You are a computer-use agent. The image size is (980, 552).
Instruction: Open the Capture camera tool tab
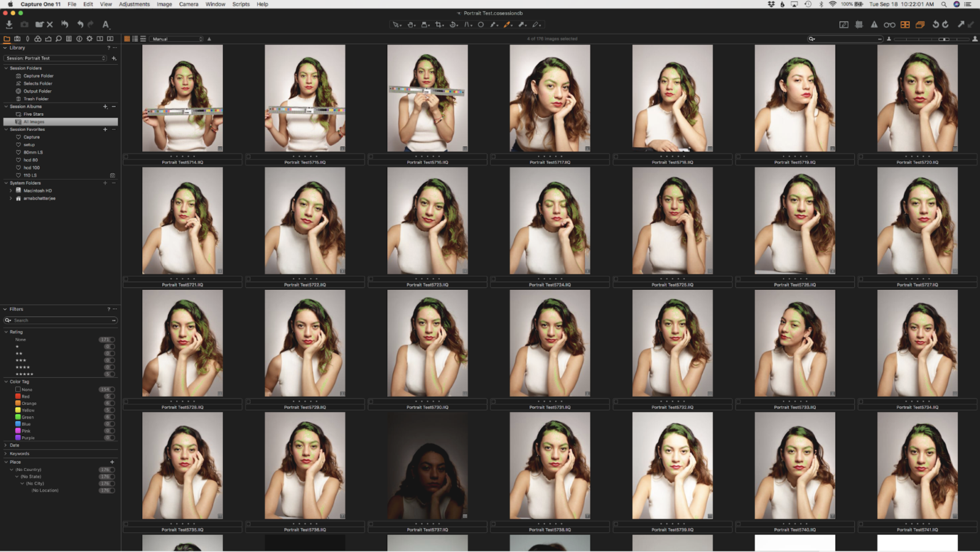pyautogui.click(x=17, y=39)
